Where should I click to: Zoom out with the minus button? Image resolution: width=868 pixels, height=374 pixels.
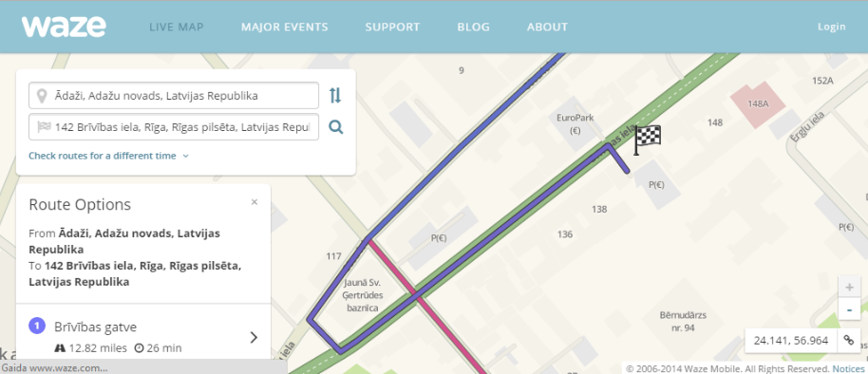(x=849, y=309)
